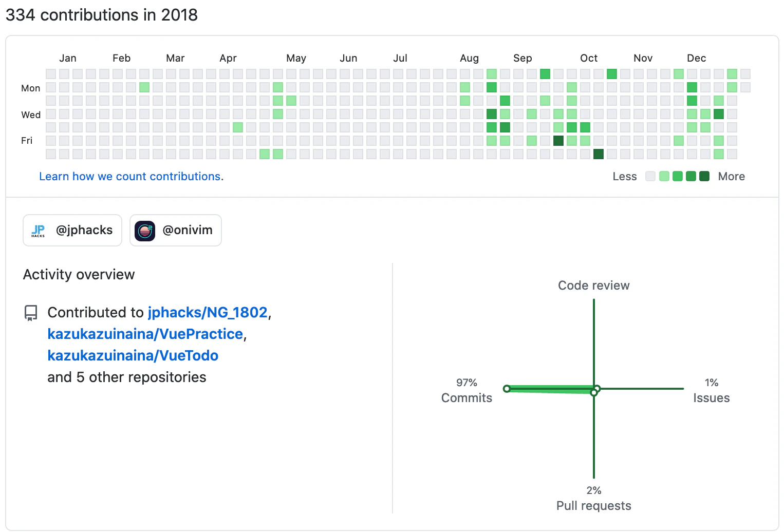Click the Mon weekday label

point(30,88)
